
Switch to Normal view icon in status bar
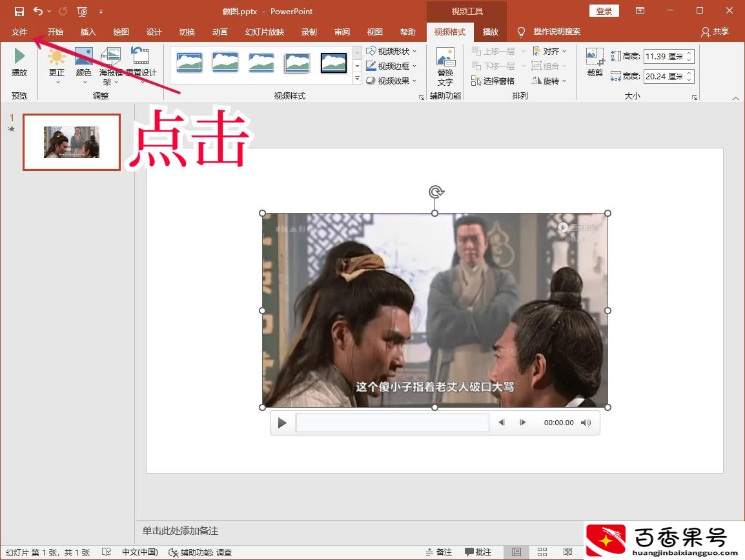click(516, 552)
